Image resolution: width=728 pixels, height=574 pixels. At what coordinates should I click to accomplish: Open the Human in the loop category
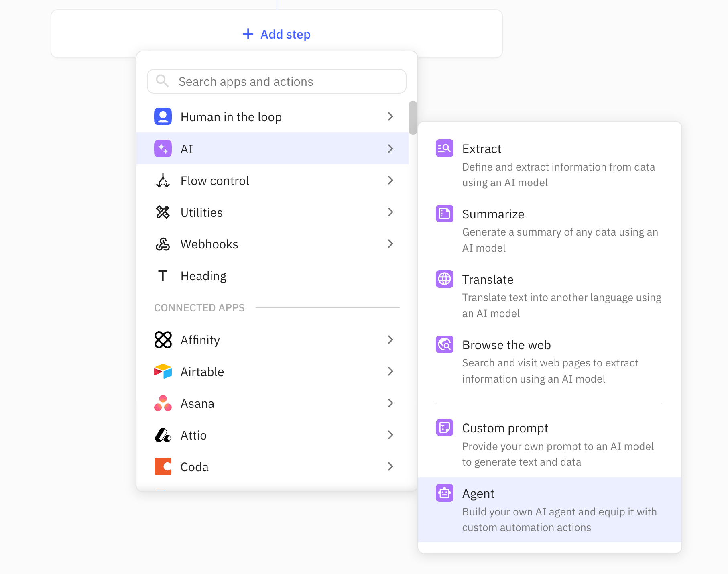click(x=272, y=117)
